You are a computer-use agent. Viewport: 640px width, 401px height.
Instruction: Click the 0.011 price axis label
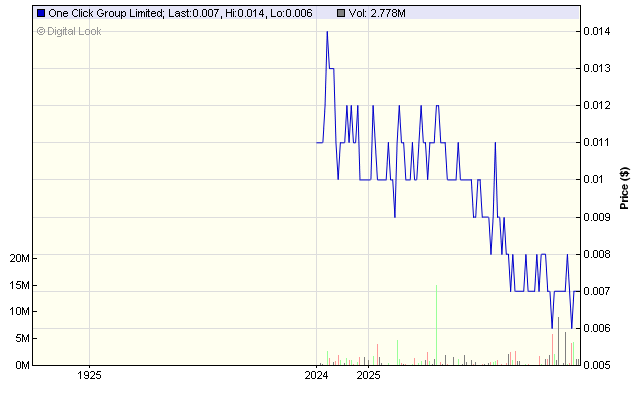pyautogui.click(x=597, y=143)
